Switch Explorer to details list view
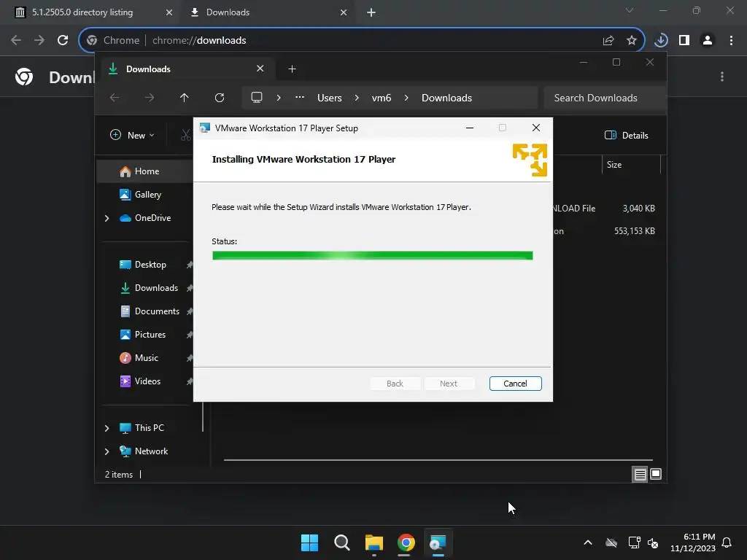This screenshot has width=747, height=560. [640, 474]
